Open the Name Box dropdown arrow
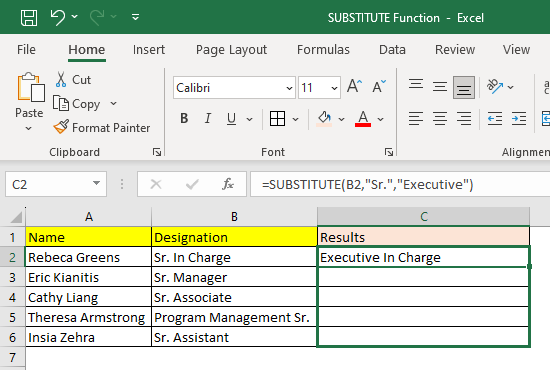 96,183
